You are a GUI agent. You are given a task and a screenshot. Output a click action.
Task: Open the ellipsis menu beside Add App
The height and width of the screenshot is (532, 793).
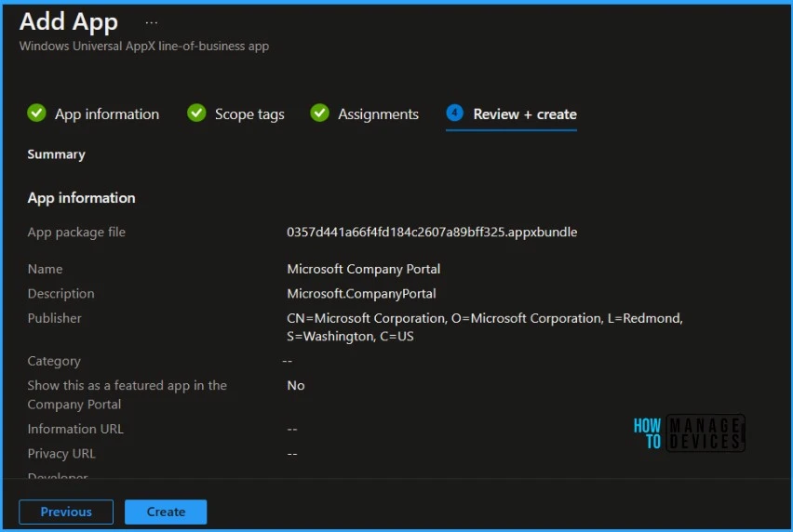151,22
